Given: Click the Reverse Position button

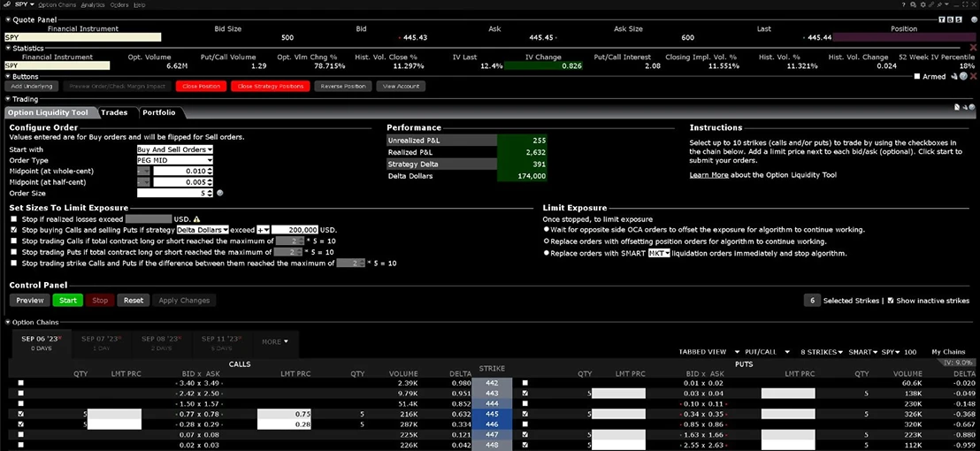Looking at the screenshot, I should (x=343, y=86).
